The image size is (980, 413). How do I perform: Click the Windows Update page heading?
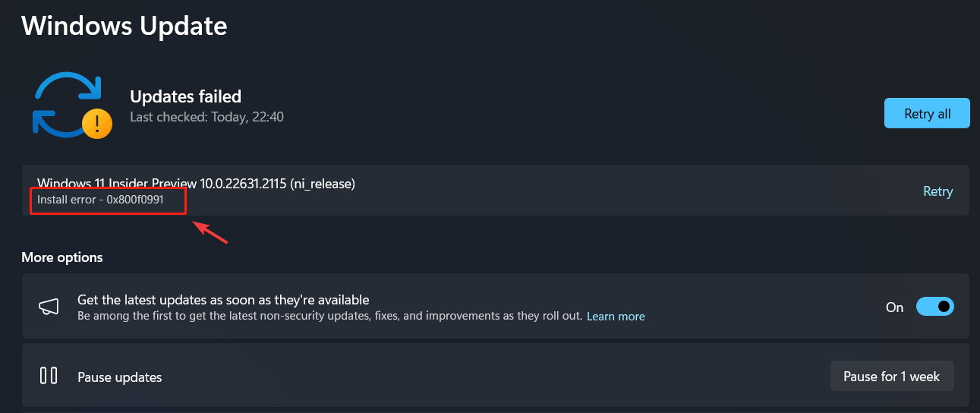[124, 27]
